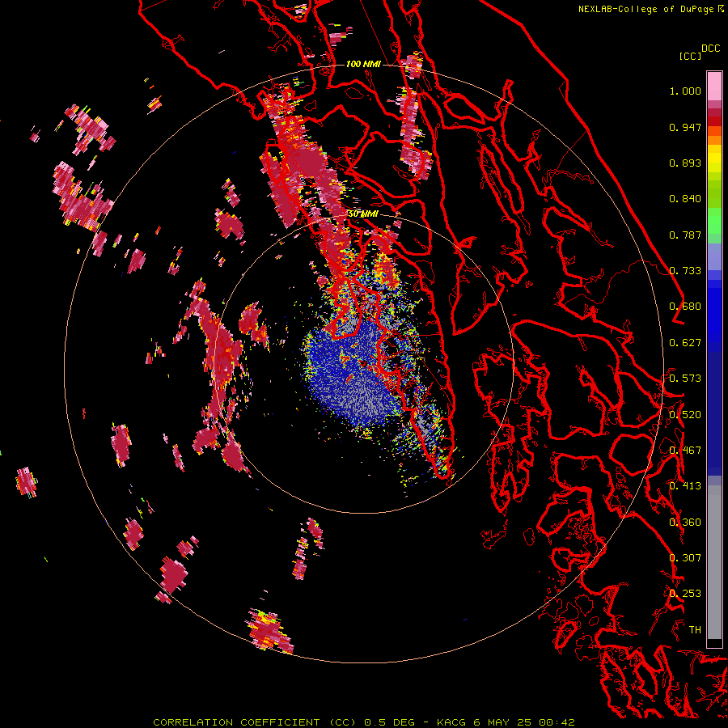This screenshot has width=728, height=728.
Task: Click the TH threshold label on the scale
Action: pos(695,630)
